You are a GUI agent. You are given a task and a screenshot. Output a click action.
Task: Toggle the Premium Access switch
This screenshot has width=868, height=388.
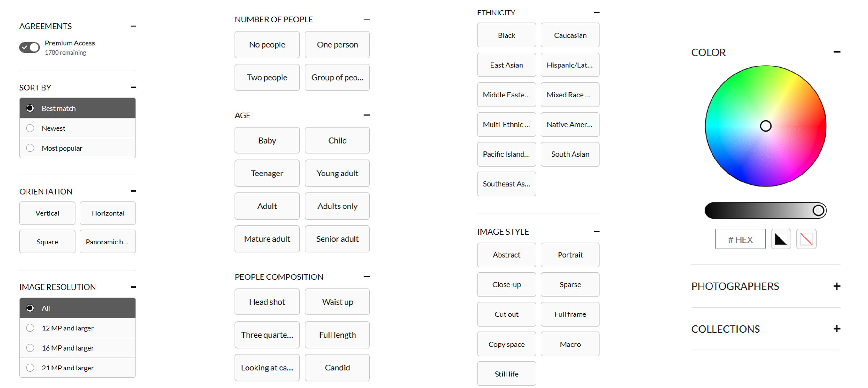tap(30, 48)
